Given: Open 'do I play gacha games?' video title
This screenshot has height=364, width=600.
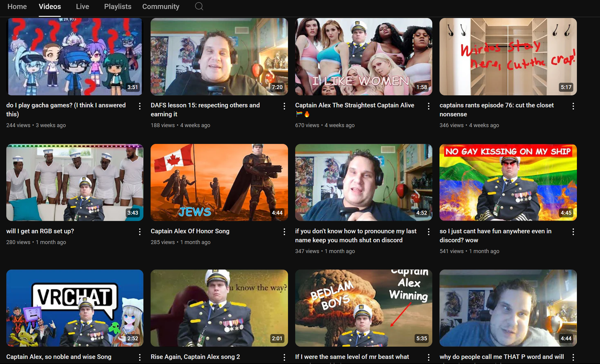Looking at the screenshot, I should 66,110.
